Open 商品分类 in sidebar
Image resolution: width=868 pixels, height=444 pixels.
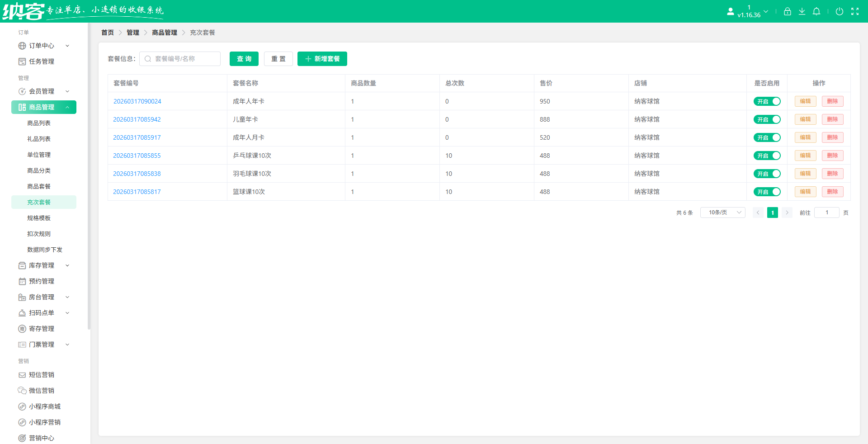(39, 170)
